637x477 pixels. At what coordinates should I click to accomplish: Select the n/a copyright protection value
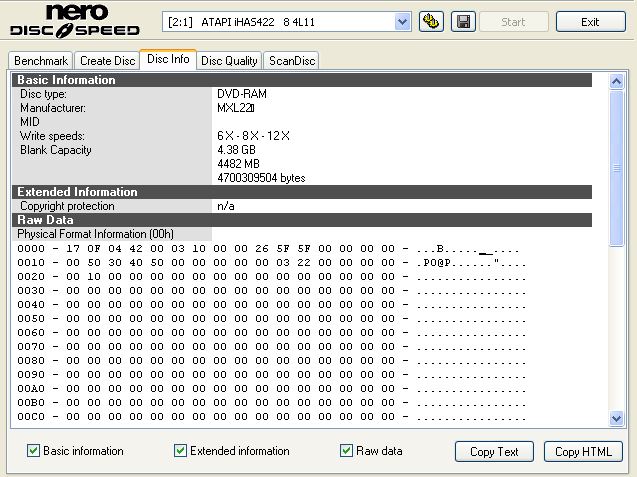[225, 206]
